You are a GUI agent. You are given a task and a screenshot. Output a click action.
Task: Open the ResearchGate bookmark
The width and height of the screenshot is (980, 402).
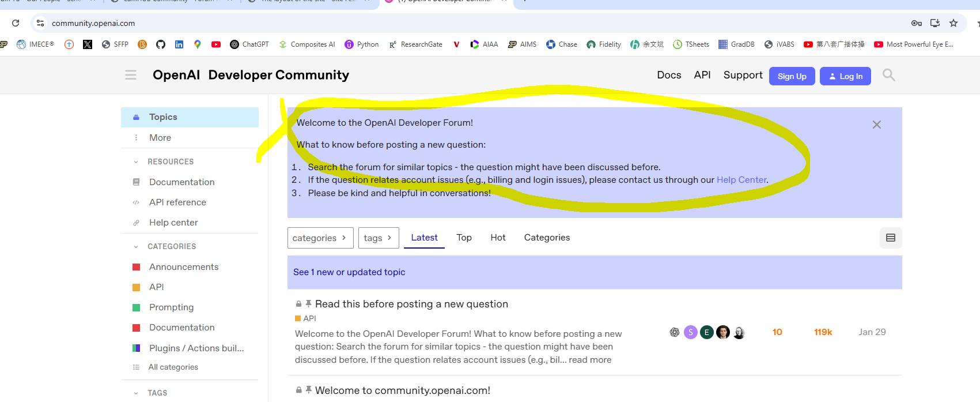click(415, 44)
